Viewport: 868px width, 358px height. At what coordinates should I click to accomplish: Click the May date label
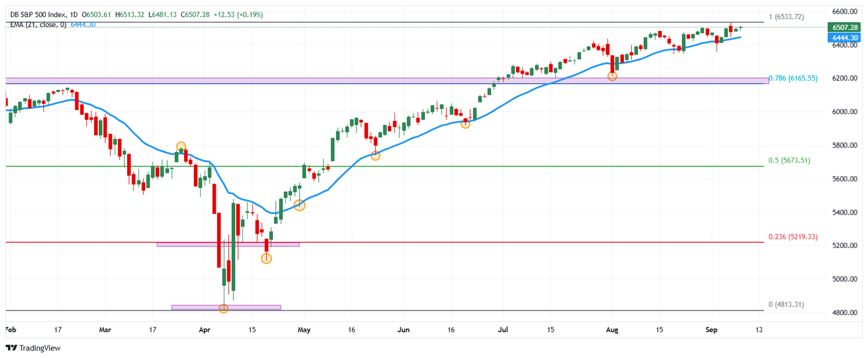(303, 329)
